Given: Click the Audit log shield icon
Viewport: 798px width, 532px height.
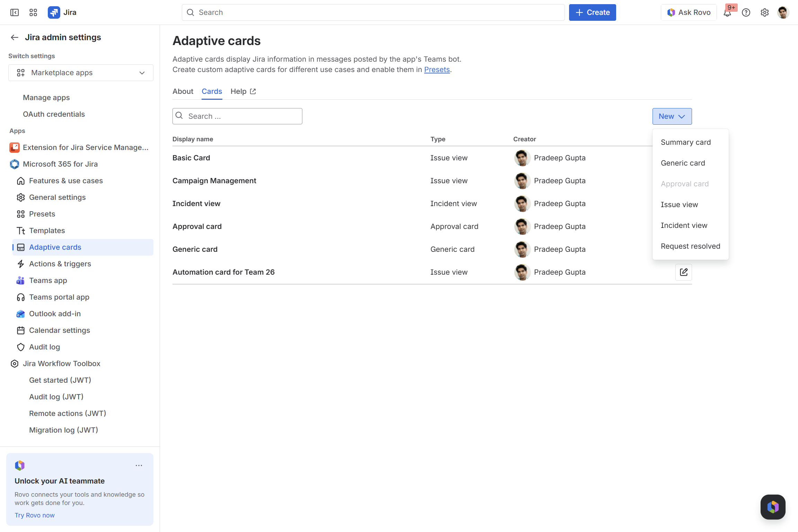Looking at the screenshot, I should 21,347.
